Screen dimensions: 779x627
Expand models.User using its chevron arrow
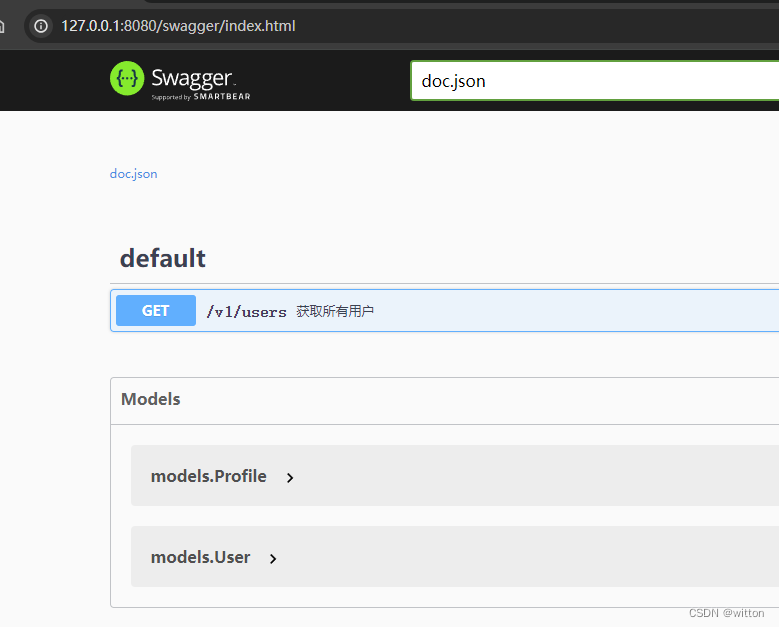[273, 559]
